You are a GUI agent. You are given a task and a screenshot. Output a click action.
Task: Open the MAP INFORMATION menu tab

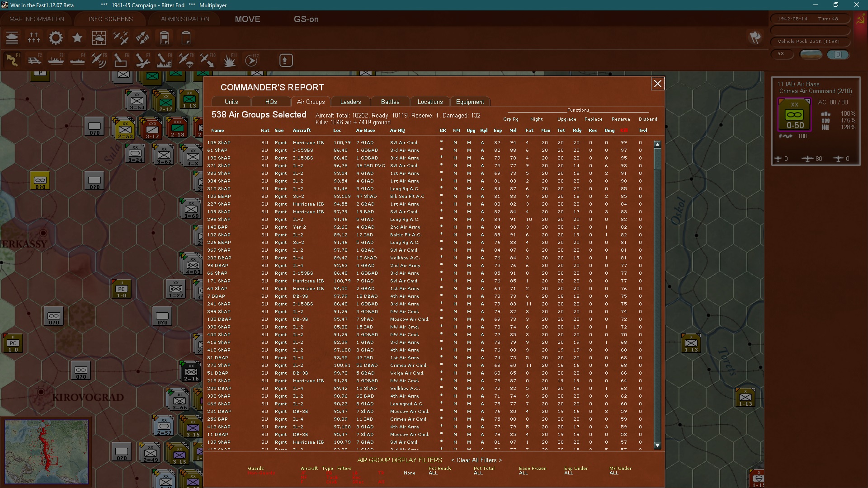tap(37, 19)
